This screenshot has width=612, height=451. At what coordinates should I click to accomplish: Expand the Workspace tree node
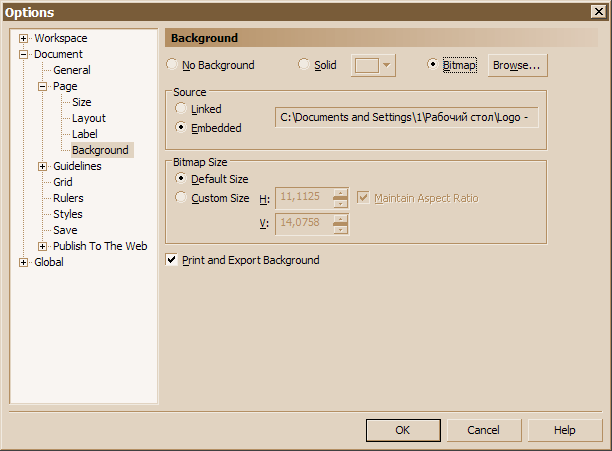(x=23, y=38)
